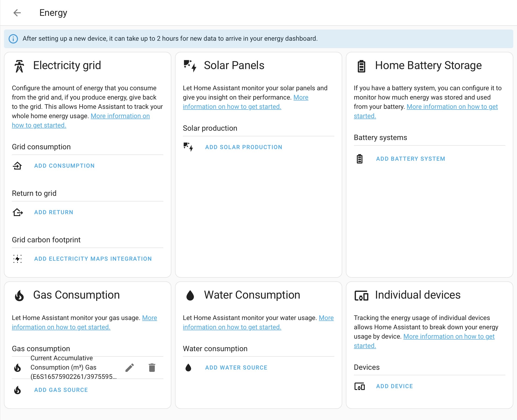
Task: Click the return to grid home-export icon
Action: coord(18,212)
